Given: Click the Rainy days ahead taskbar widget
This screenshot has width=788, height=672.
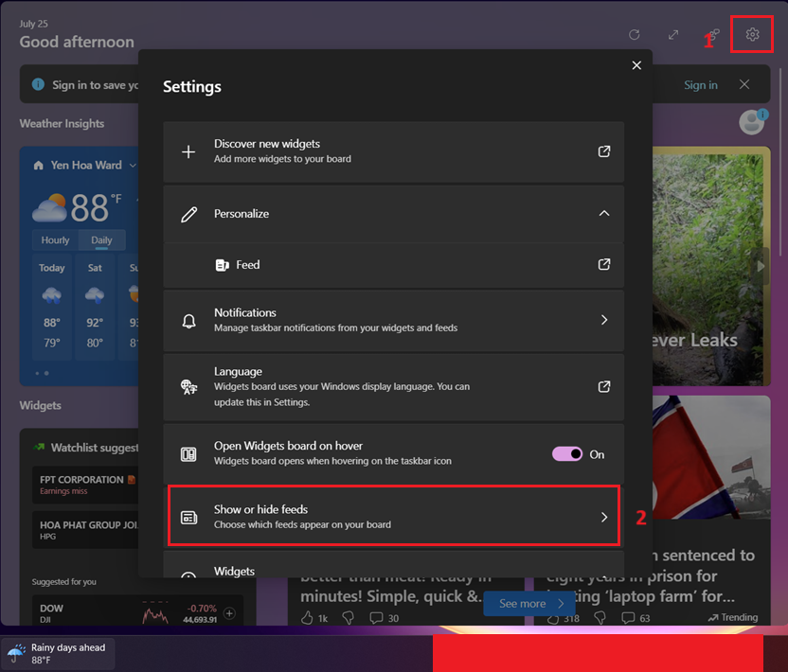Looking at the screenshot, I should click(57, 652).
